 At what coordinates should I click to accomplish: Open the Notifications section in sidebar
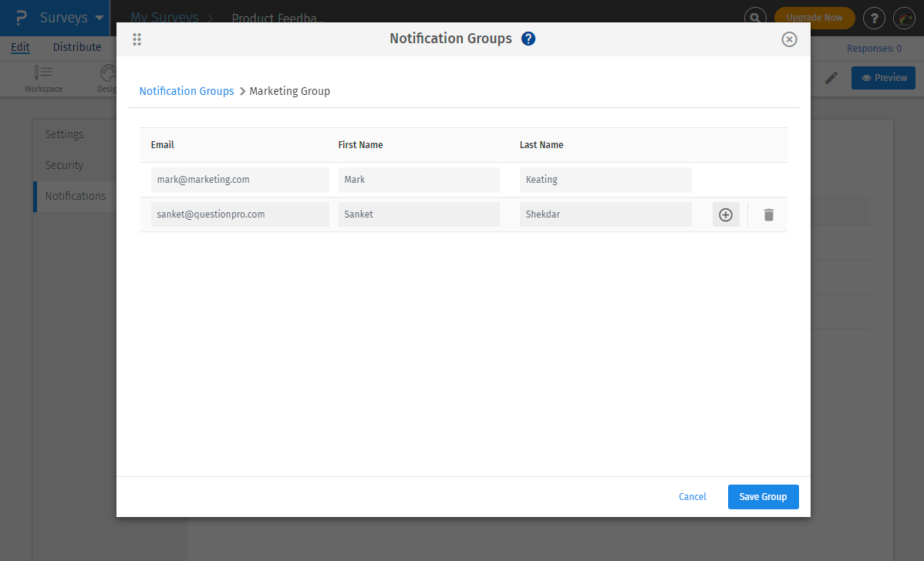click(75, 196)
